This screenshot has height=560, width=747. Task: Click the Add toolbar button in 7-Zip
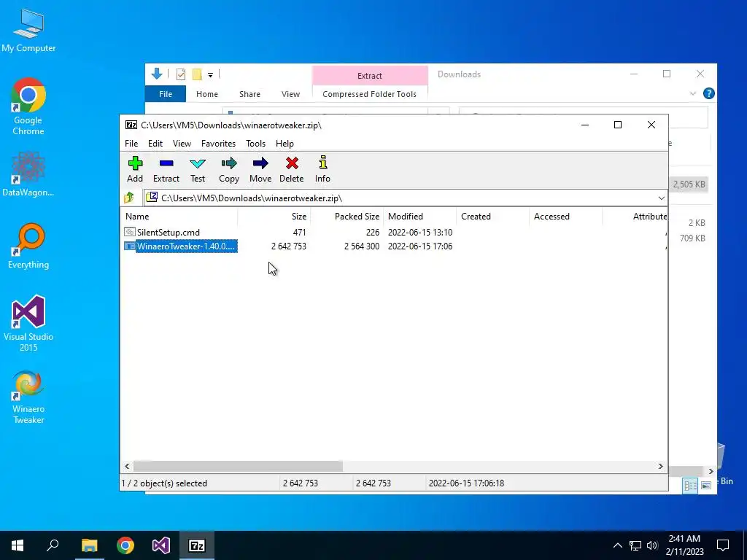(135, 169)
